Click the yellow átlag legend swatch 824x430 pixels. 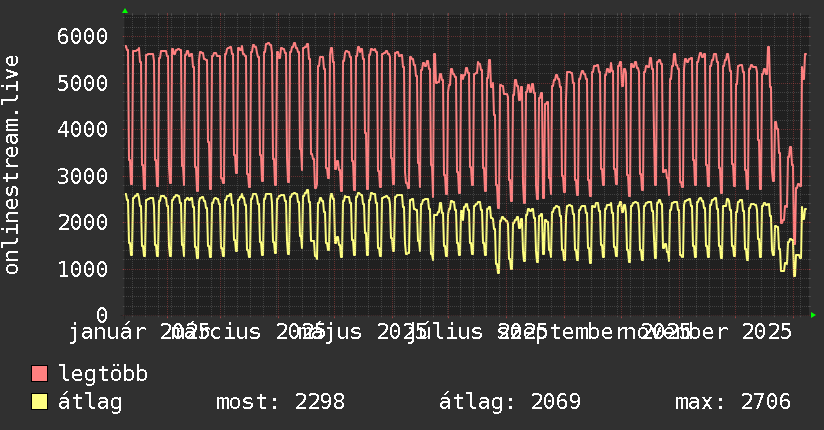(x=39, y=402)
